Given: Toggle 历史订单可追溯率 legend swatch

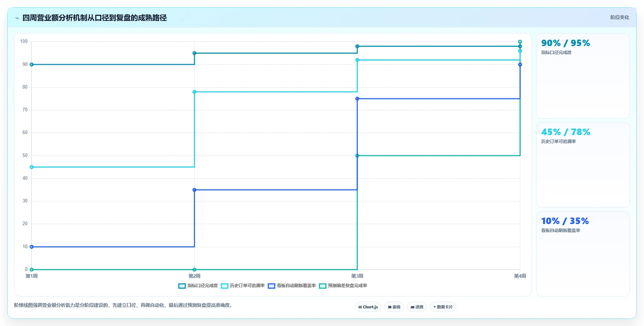Looking at the screenshot, I should point(225,286).
